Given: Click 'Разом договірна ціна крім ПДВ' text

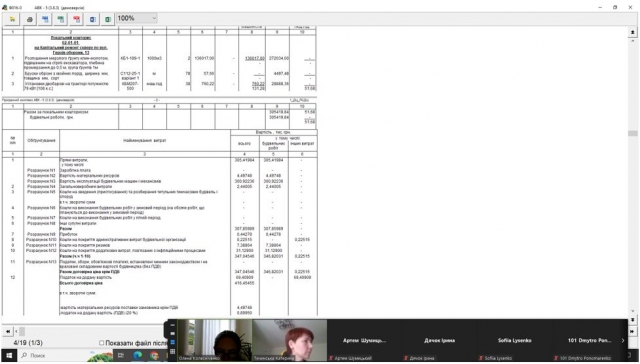Looking at the screenshot, I should click(89, 271).
